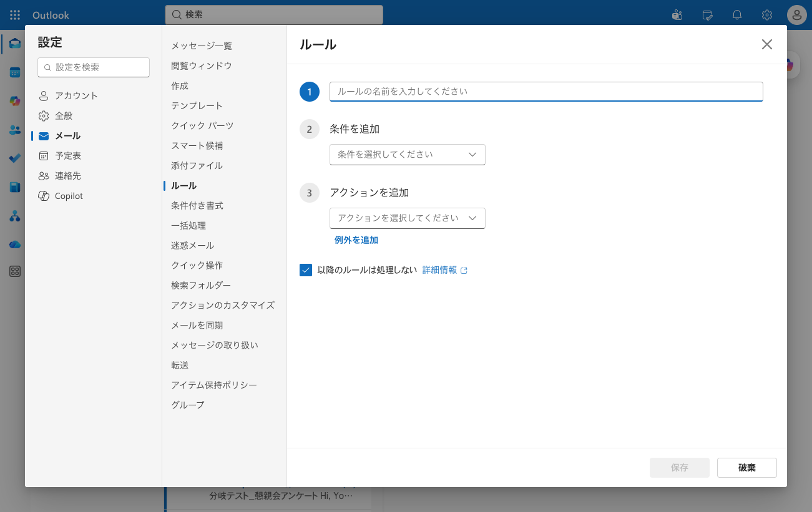Open 条件付き書式 settings page
The height and width of the screenshot is (512, 812).
197,205
